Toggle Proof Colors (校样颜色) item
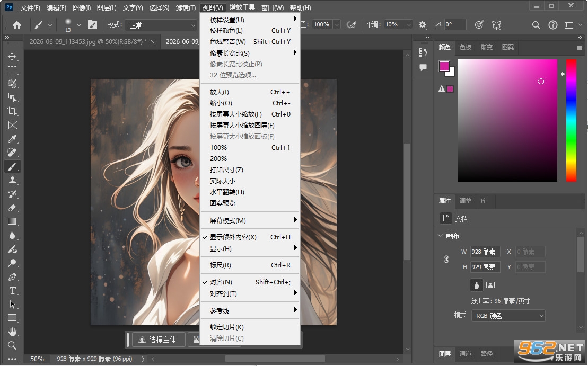Image resolution: width=588 pixels, height=366 pixels. click(x=250, y=31)
